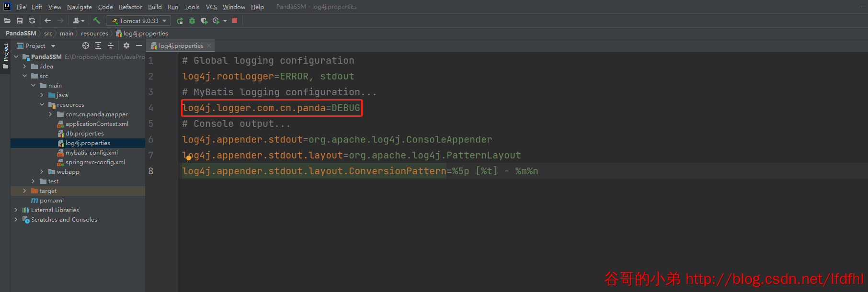Click the '# Console output...' comment line
Viewport: 868px width, 292px height.
(x=236, y=124)
